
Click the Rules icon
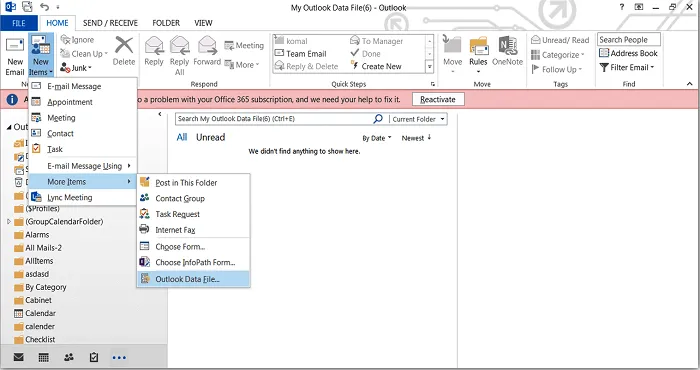pyautogui.click(x=478, y=46)
